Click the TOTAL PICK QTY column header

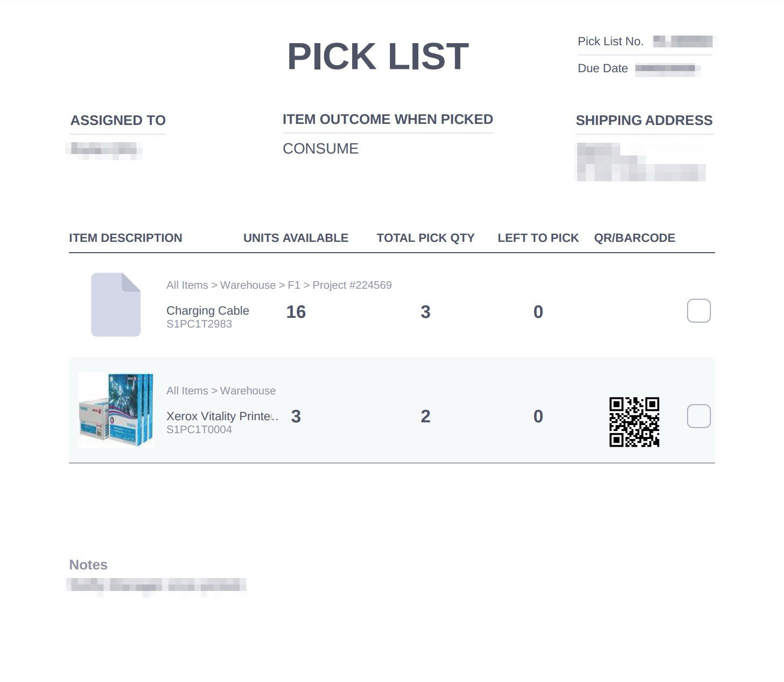(425, 238)
